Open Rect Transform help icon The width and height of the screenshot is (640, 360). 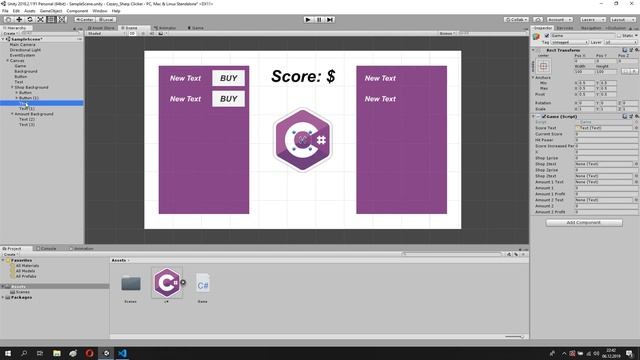click(x=625, y=50)
